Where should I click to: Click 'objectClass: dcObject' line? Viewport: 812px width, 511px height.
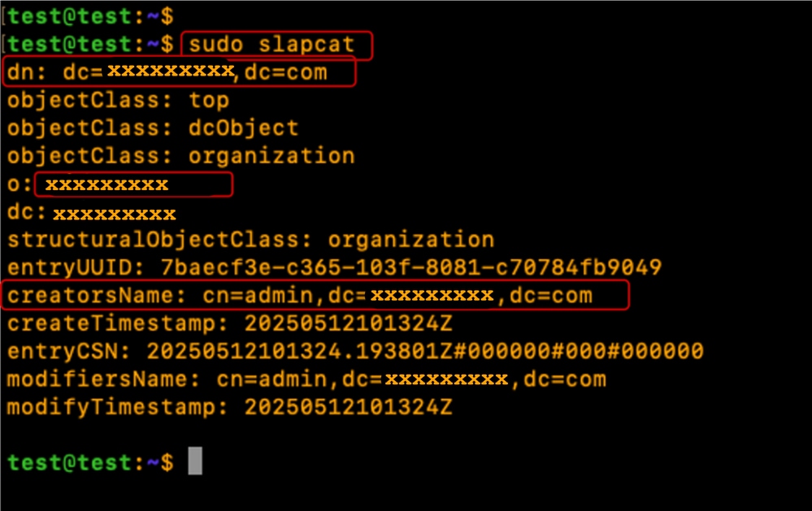153,128
